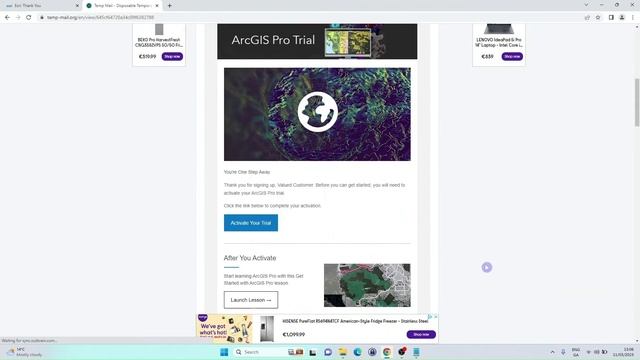Expand the tab search chevron

(587, 5)
